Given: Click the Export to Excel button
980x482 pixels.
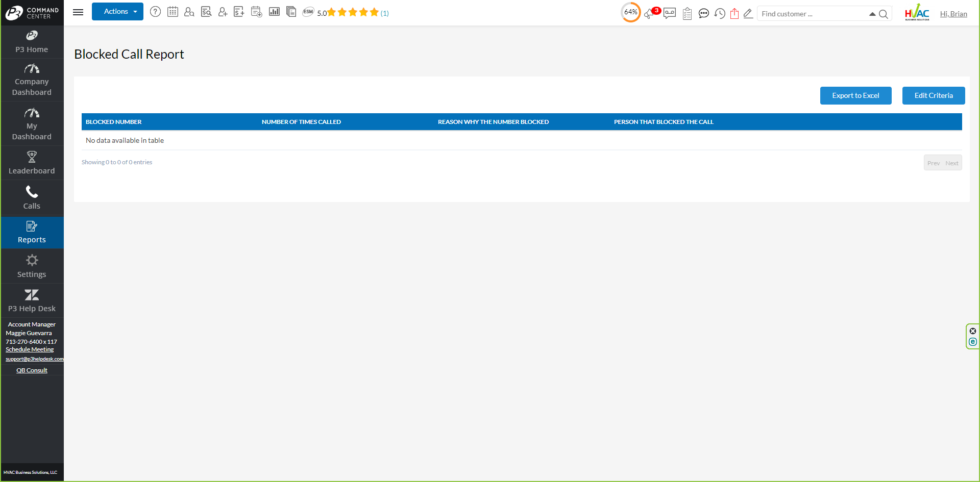Looking at the screenshot, I should (x=855, y=95).
